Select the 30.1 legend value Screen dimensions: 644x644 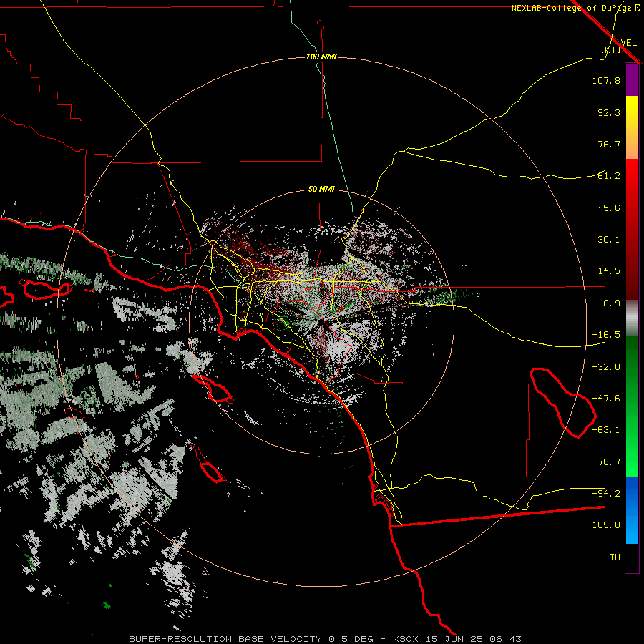coord(609,240)
